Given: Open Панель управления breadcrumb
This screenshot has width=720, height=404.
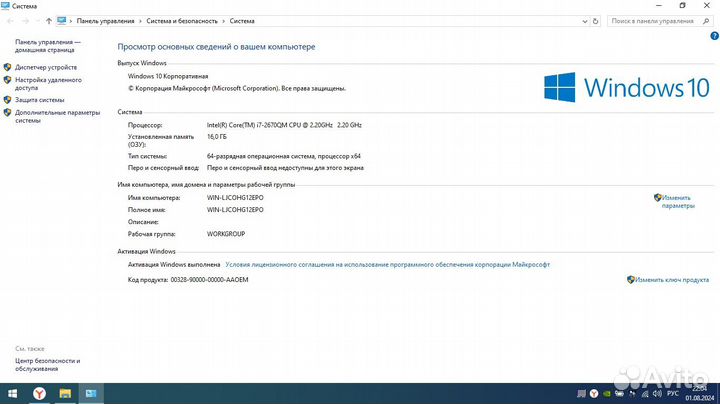Looking at the screenshot, I should 106,21.
